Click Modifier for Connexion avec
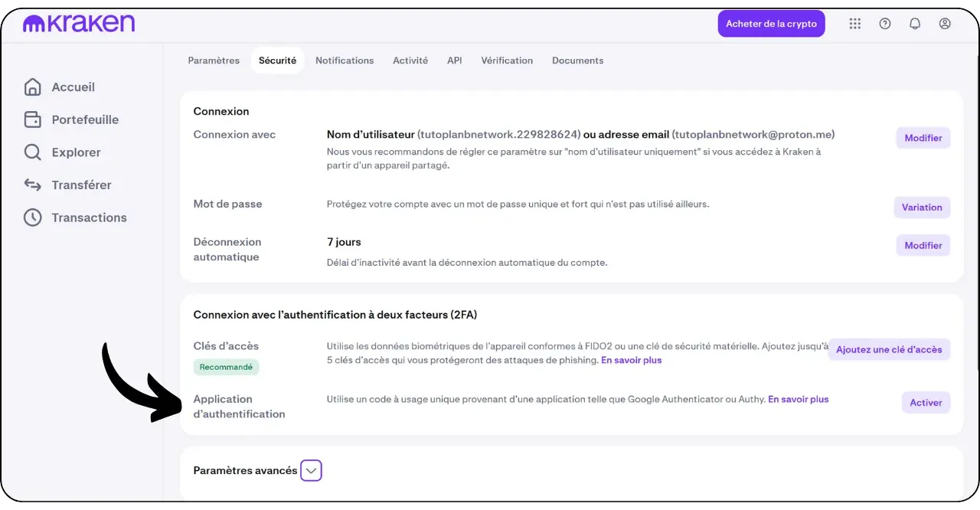This screenshot has width=980, height=510. (x=923, y=138)
